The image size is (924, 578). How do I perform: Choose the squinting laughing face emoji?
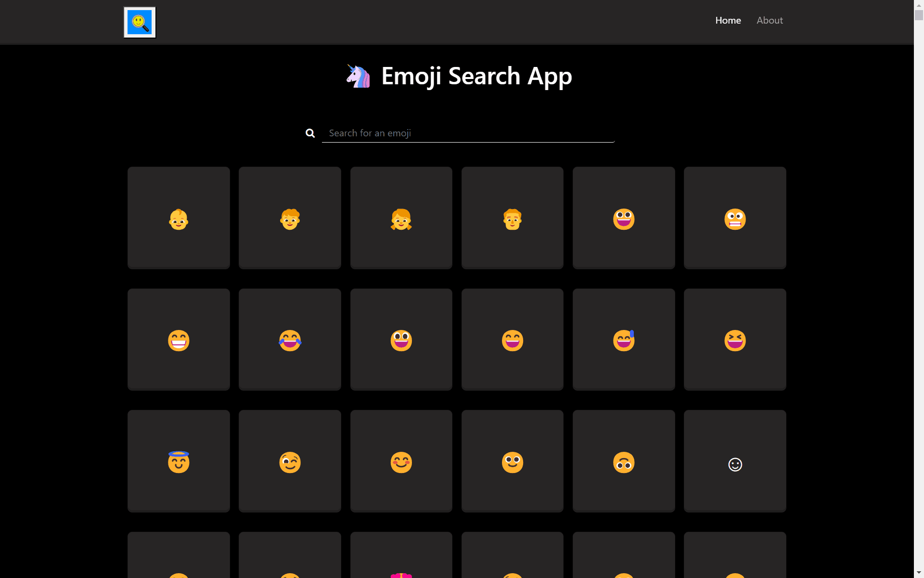(x=735, y=340)
